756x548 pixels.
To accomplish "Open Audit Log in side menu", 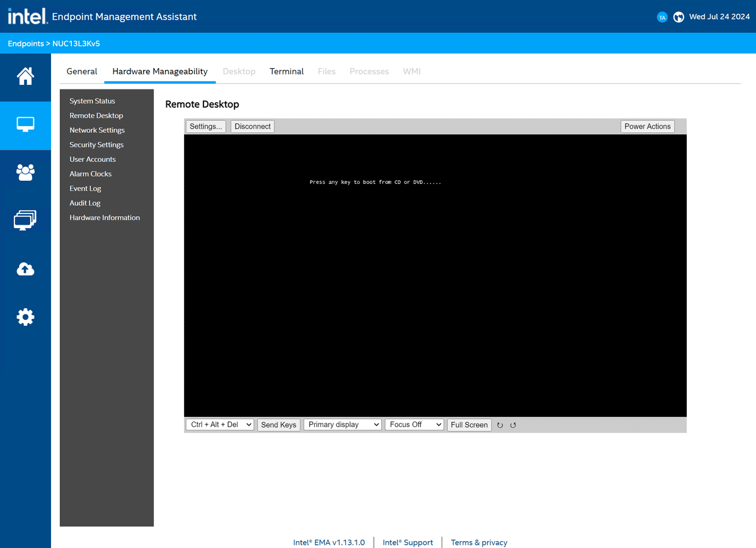I will coord(85,203).
